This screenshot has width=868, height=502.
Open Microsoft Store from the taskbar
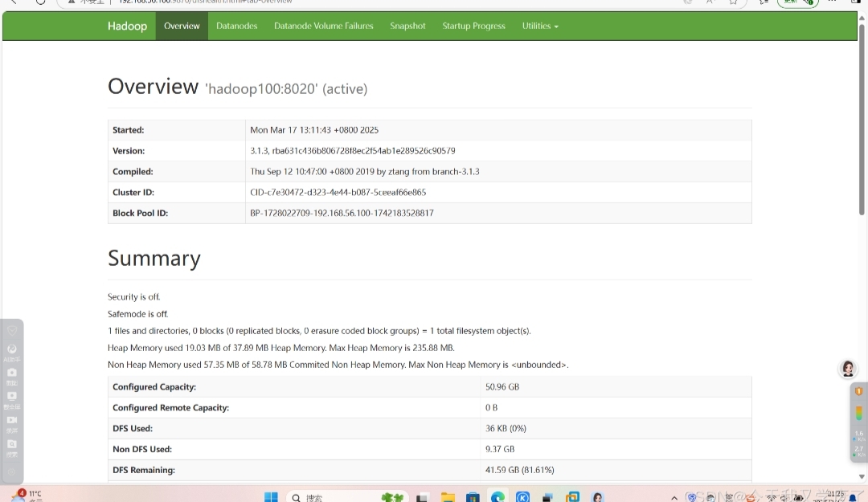tap(473, 497)
